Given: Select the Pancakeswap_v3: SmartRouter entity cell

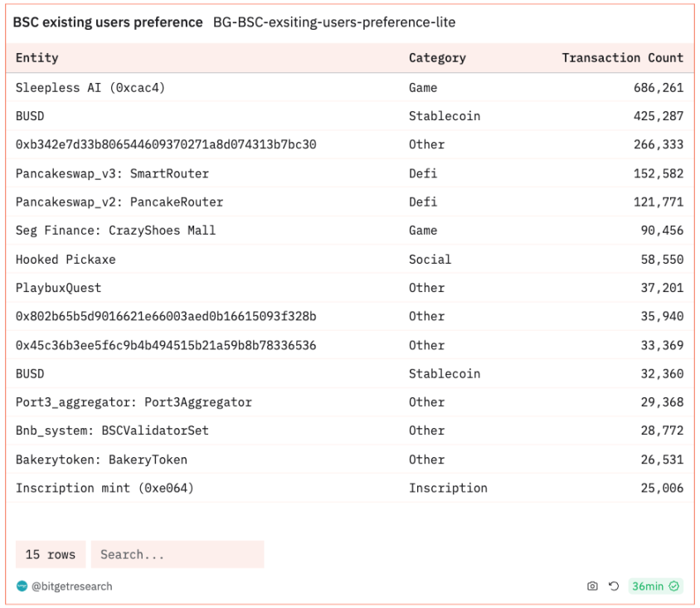Looking at the screenshot, I should click(x=112, y=173).
